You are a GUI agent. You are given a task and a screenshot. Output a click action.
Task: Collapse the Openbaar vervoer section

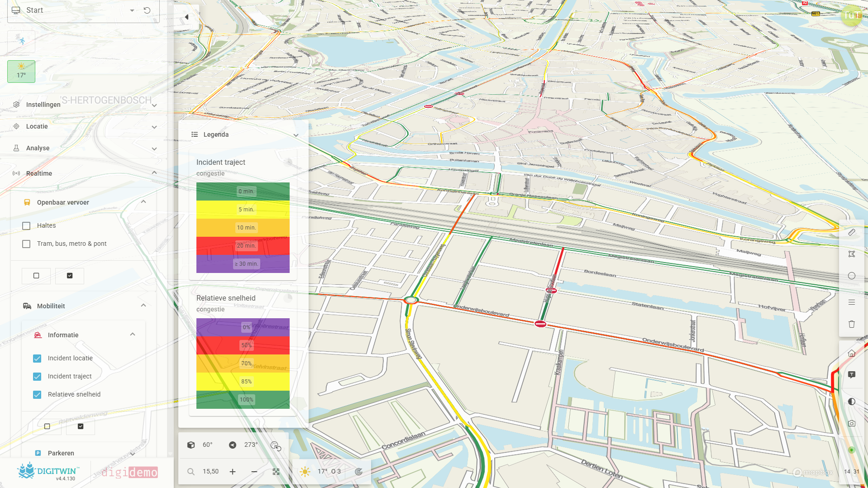click(x=144, y=202)
